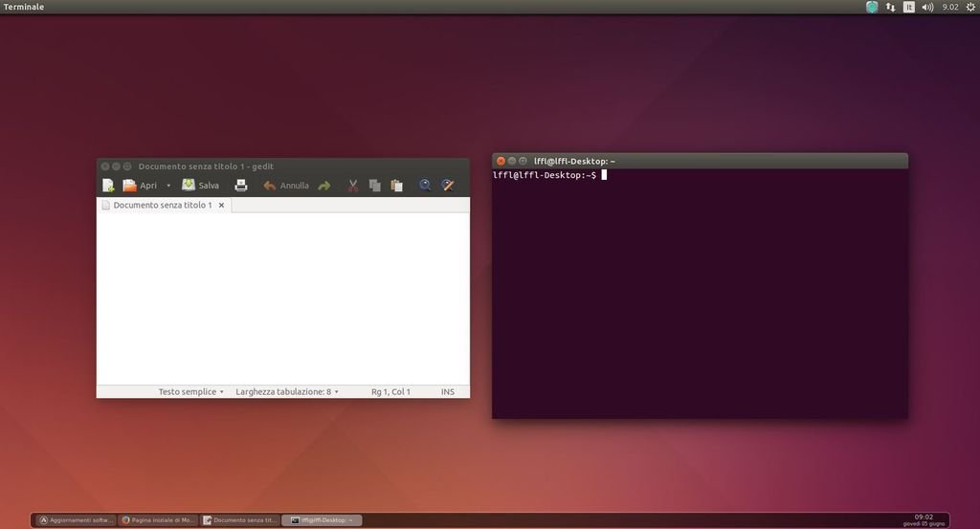The height and width of the screenshot is (529, 980).
Task: Open the Testo semplice language dropdown
Action: click(x=191, y=392)
